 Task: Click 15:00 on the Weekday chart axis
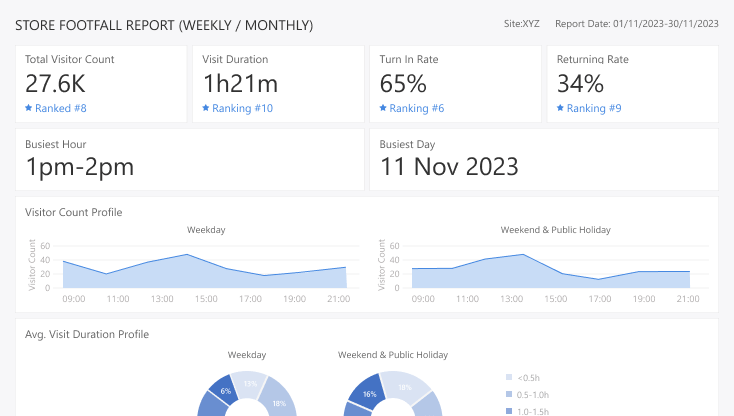206,299
